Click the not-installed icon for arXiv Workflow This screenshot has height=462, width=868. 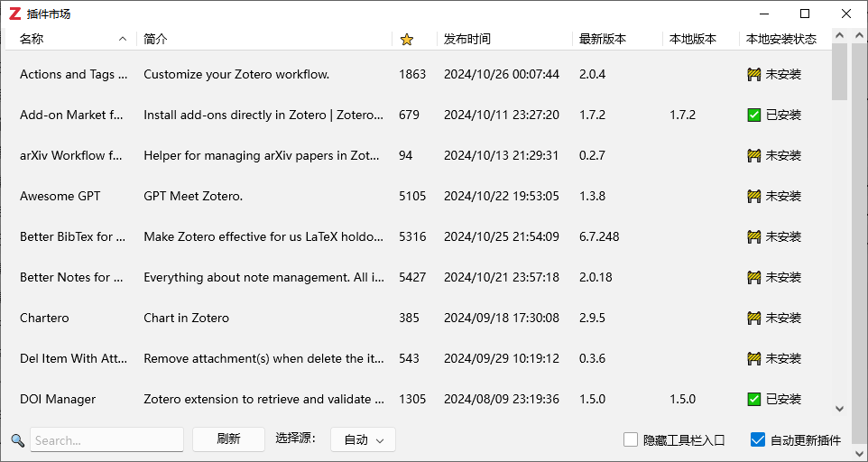tap(753, 155)
